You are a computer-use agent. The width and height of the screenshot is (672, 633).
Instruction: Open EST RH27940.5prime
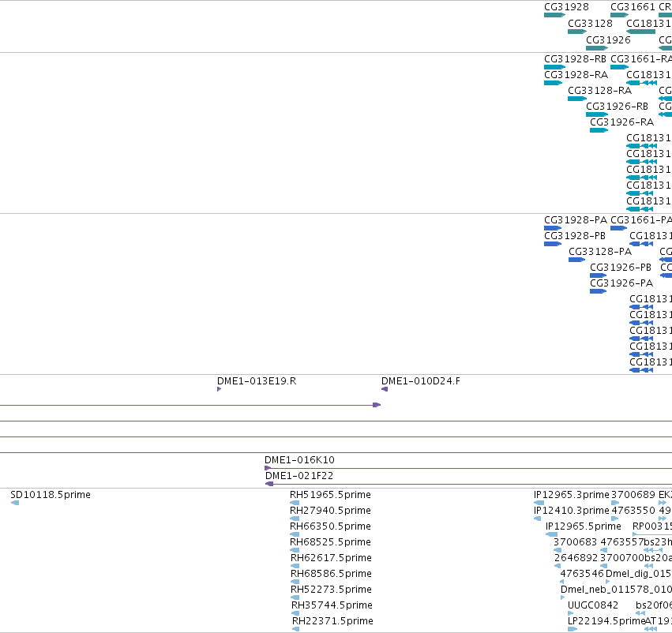295,519
